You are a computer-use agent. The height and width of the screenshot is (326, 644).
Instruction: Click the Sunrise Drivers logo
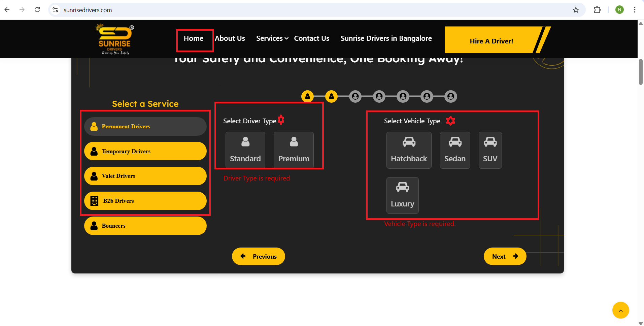pyautogui.click(x=114, y=39)
